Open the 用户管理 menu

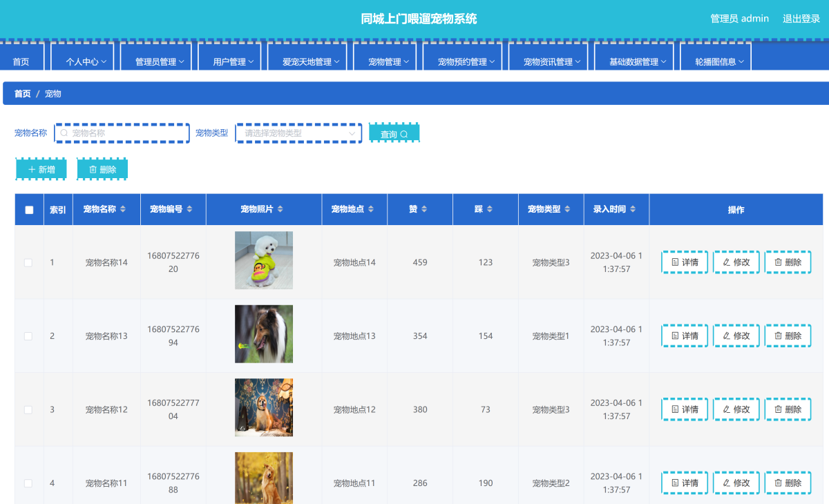click(x=233, y=61)
